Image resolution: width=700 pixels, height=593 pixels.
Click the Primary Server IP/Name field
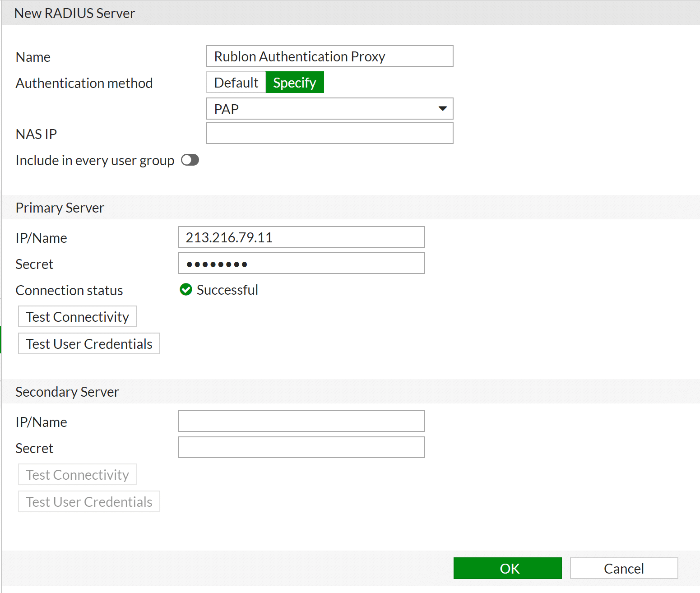pos(301,237)
